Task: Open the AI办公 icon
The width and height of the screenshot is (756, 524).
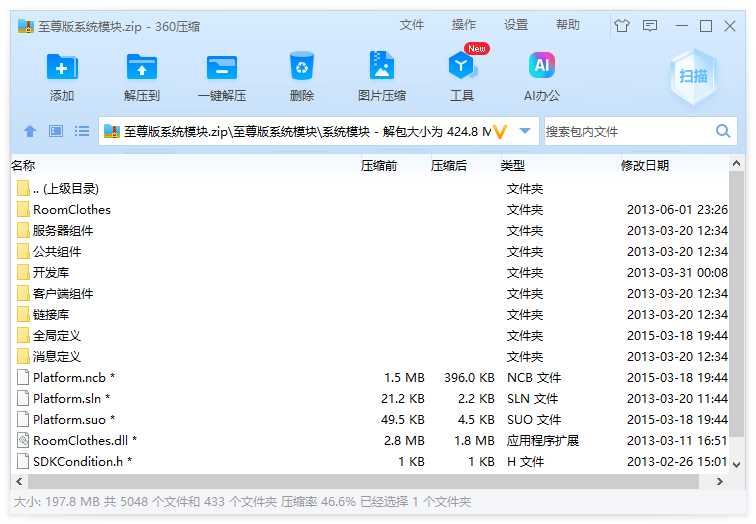Action: (542, 65)
